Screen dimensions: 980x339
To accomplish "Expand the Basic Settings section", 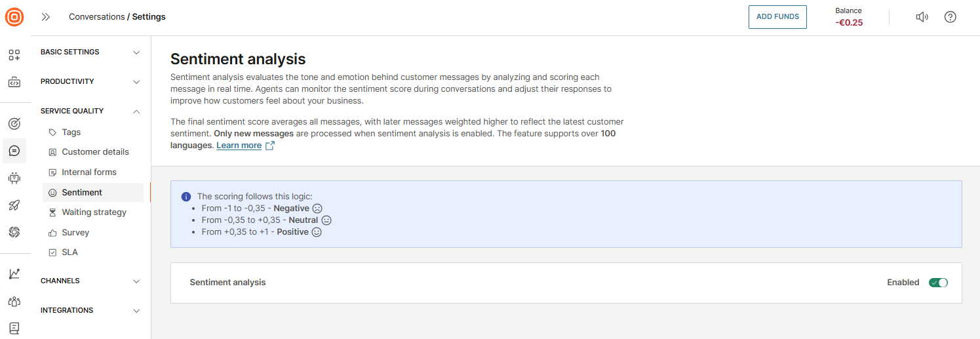I will coord(90,52).
